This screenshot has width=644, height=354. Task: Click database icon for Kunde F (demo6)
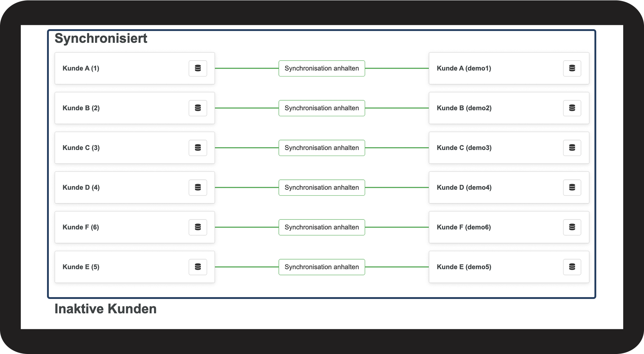click(572, 227)
